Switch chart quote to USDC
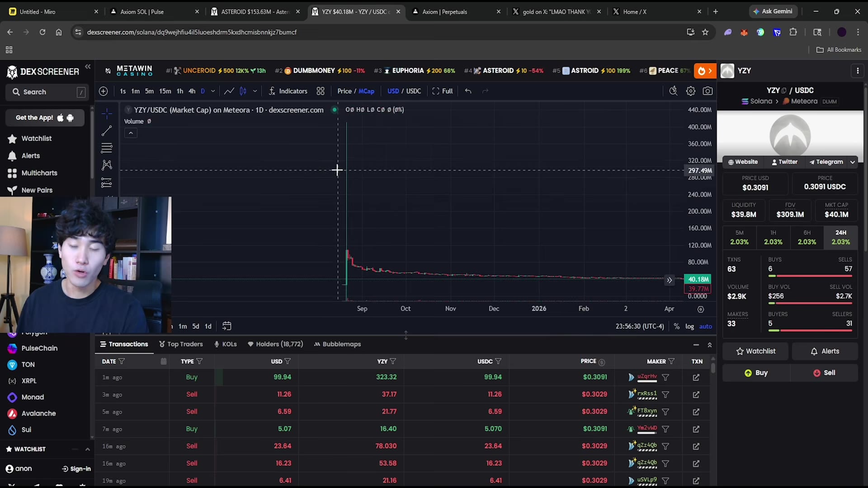 (414, 91)
